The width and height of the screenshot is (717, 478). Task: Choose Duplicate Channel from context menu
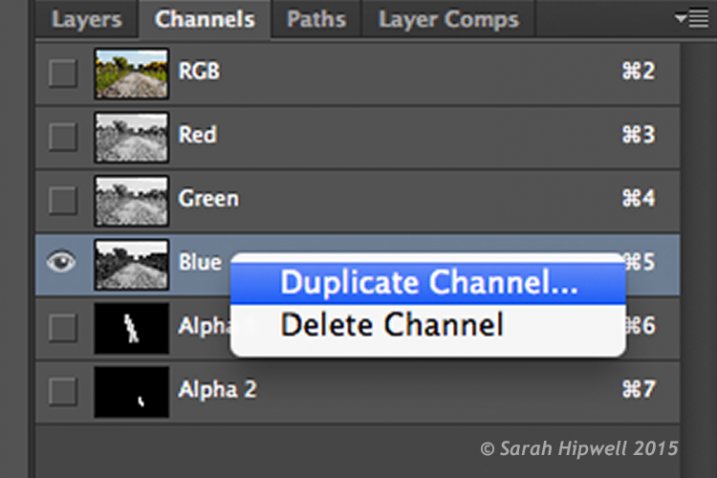click(x=428, y=283)
